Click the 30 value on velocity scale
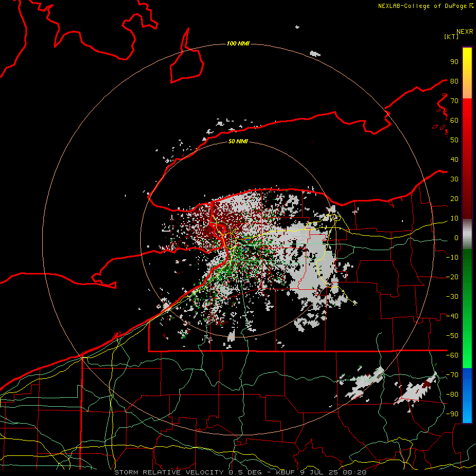The height and width of the screenshot is (476, 476). 454,179
